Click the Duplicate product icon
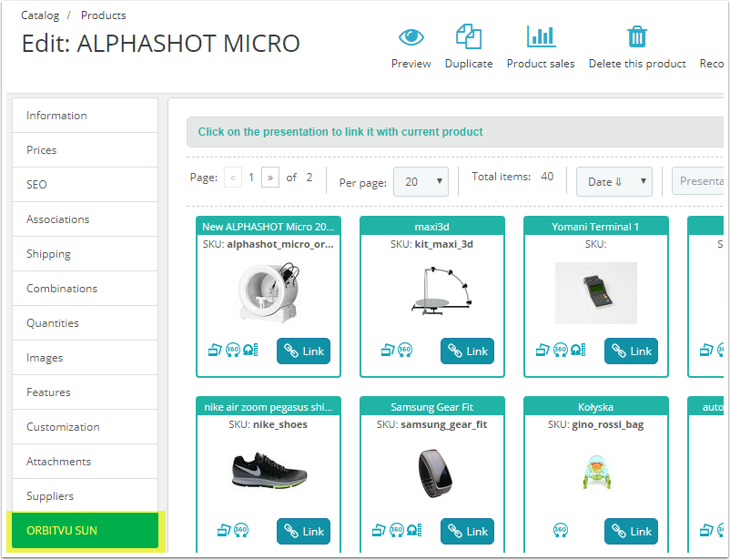This screenshot has width=730, height=560. click(x=469, y=36)
